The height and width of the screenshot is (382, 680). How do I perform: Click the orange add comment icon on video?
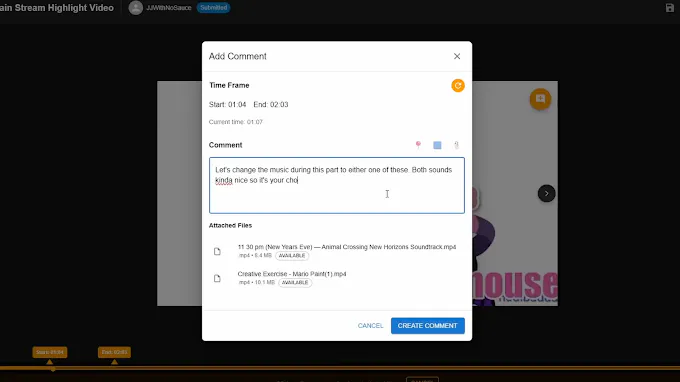pyautogui.click(x=540, y=99)
